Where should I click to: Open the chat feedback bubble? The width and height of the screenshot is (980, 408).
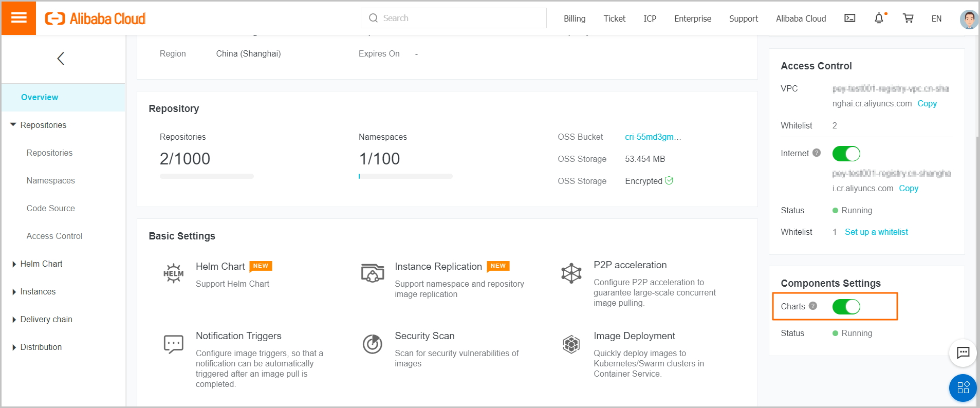(963, 353)
